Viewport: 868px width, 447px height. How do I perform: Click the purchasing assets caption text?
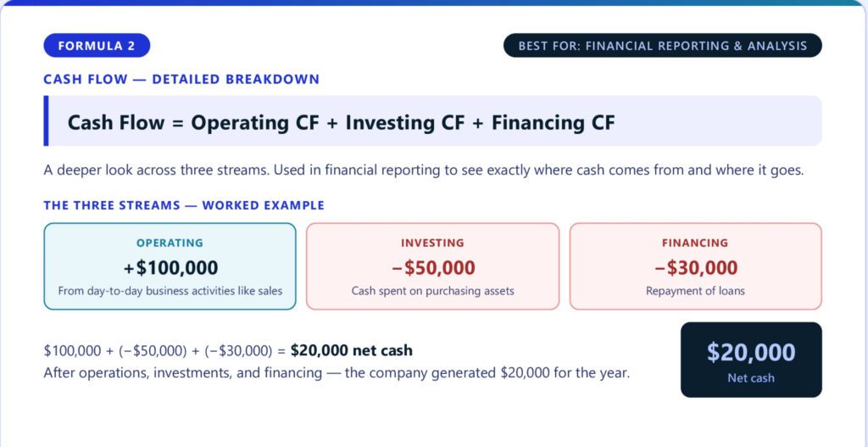pyautogui.click(x=432, y=291)
